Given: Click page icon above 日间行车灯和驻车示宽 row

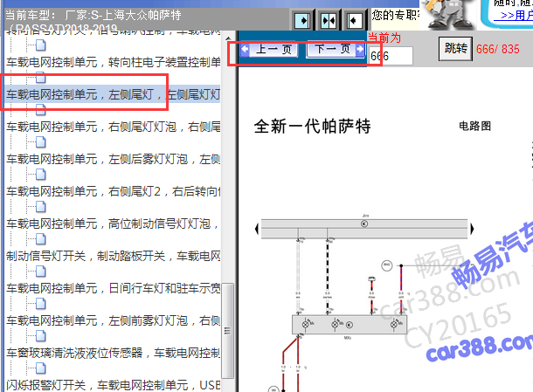Looking at the screenshot, I should point(41,272).
